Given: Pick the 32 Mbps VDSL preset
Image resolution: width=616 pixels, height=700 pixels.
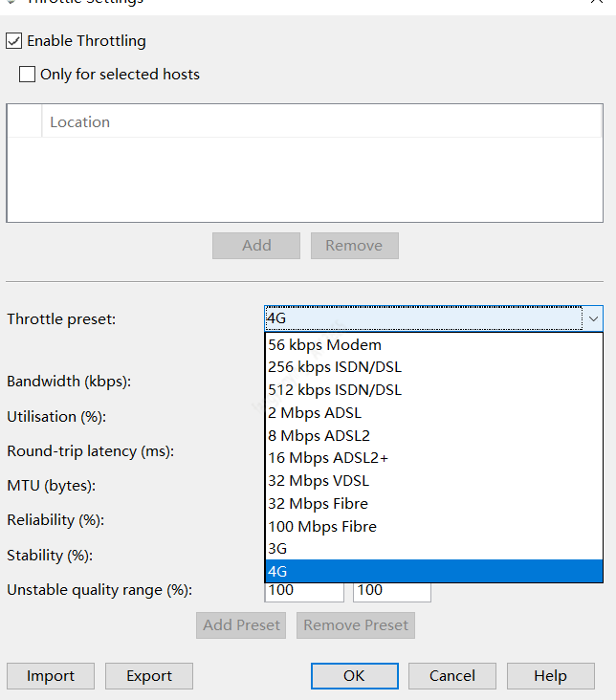Looking at the screenshot, I should click(433, 481).
